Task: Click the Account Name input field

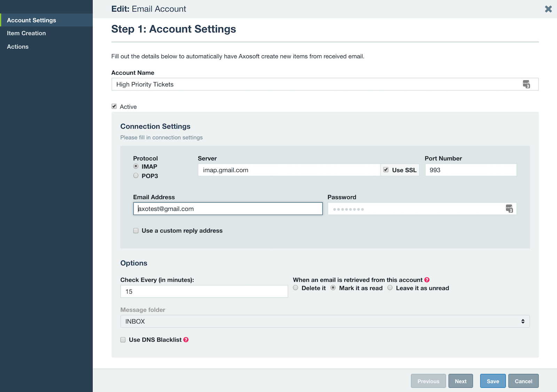Action: [x=325, y=84]
